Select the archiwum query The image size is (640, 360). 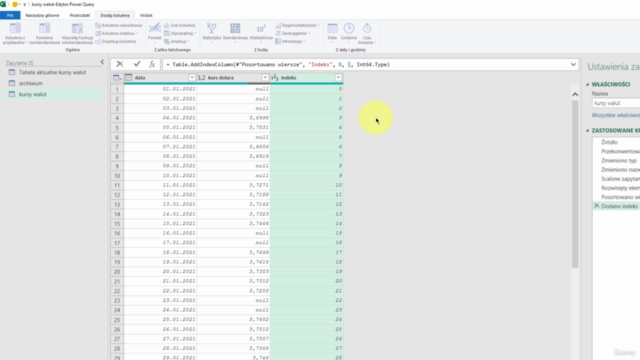tap(31, 83)
